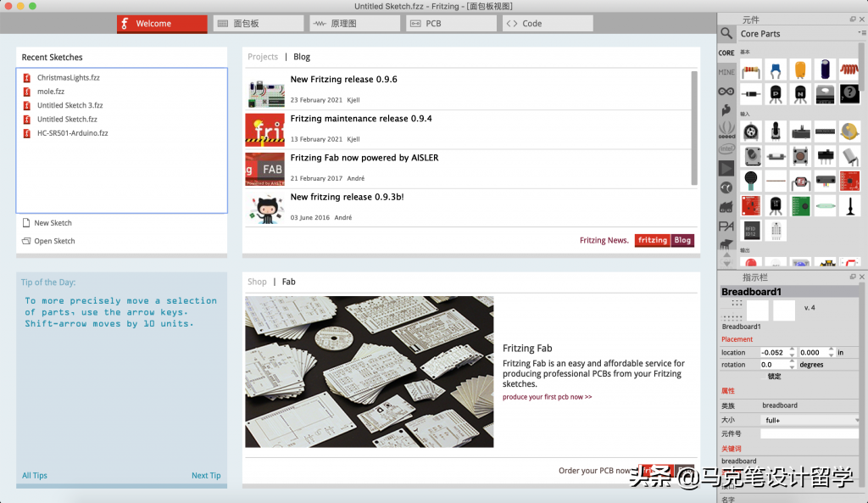
Task: Open New Fritzing release 0.9.6 post
Action: (x=343, y=79)
